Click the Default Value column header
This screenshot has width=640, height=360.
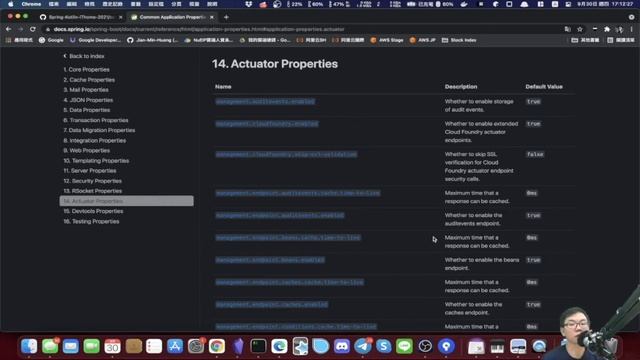click(544, 87)
